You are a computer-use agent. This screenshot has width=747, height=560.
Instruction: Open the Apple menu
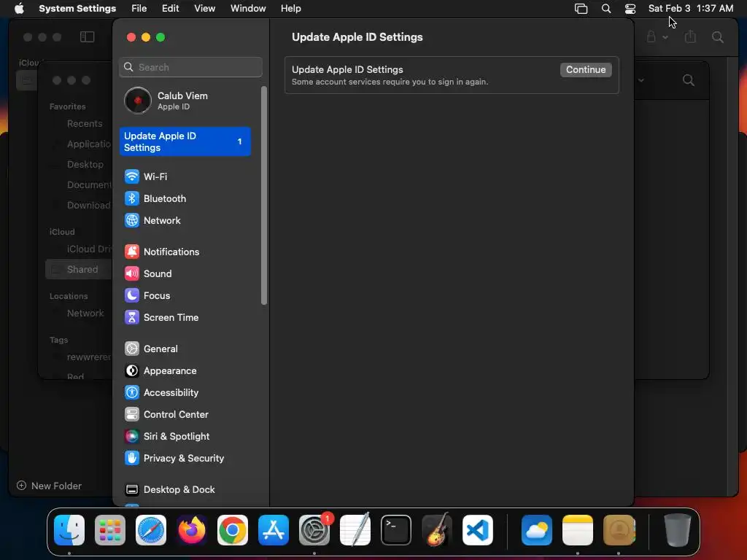tap(19, 8)
